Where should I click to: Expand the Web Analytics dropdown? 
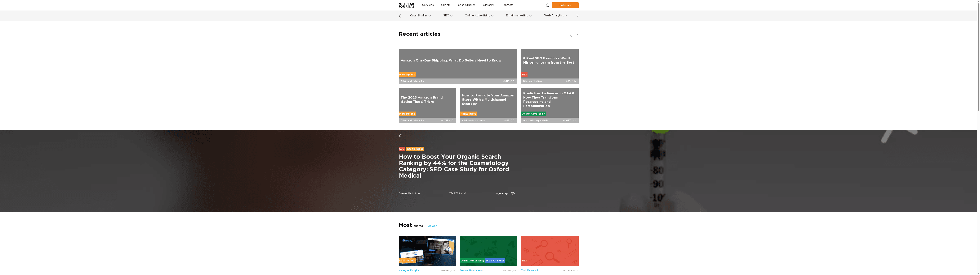click(555, 16)
